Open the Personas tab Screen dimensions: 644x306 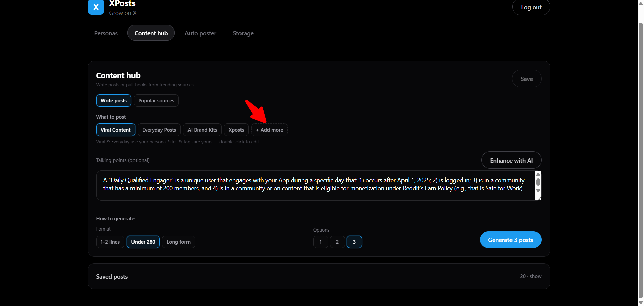pyautogui.click(x=106, y=33)
